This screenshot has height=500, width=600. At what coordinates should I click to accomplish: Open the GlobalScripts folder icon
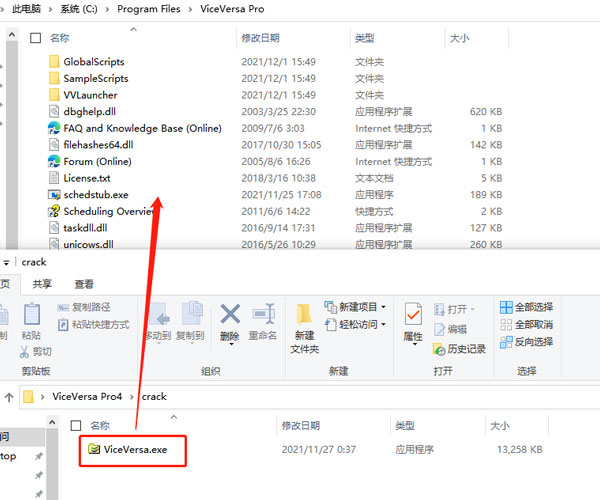(x=55, y=62)
